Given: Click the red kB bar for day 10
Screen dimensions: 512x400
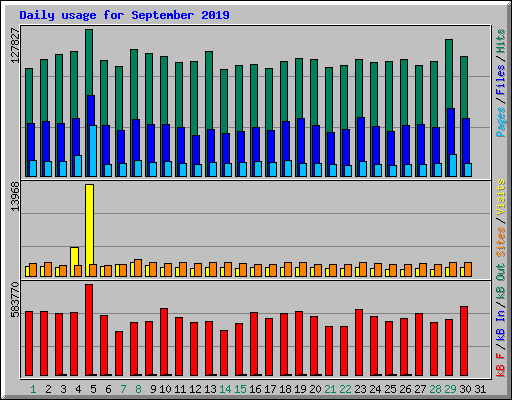Looking at the screenshot, I should tap(164, 342).
